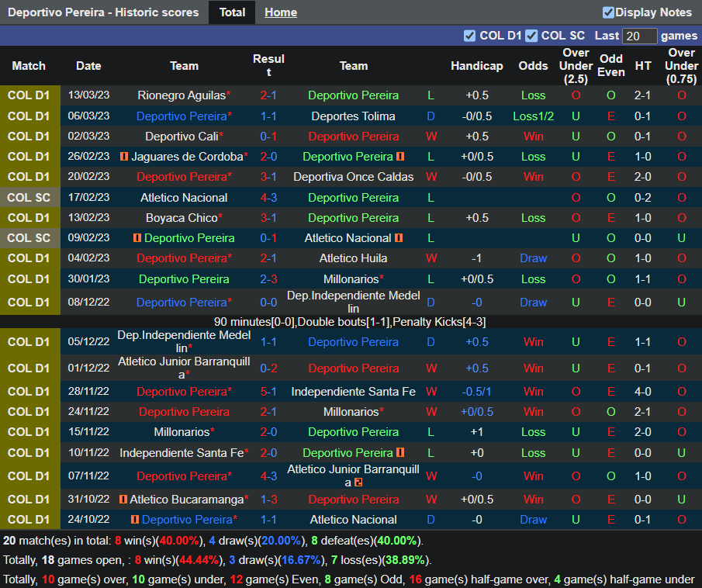
Task: Click red card icon beside Jaguares de Cordoba
Action: pos(124,157)
